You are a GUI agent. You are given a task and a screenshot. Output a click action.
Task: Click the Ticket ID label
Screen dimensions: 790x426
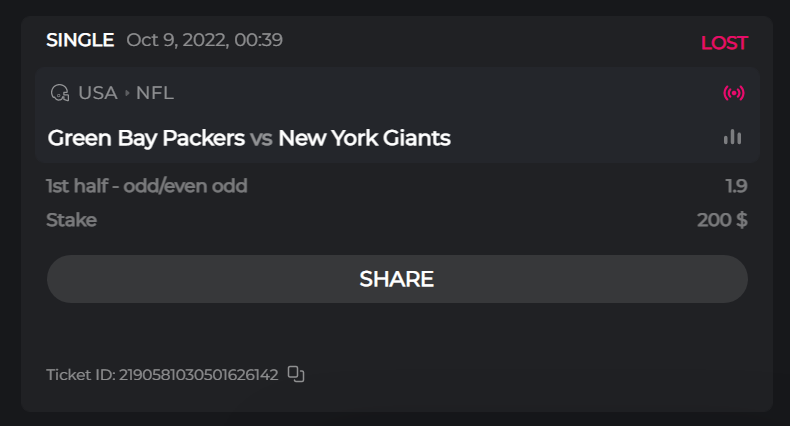click(80, 375)
